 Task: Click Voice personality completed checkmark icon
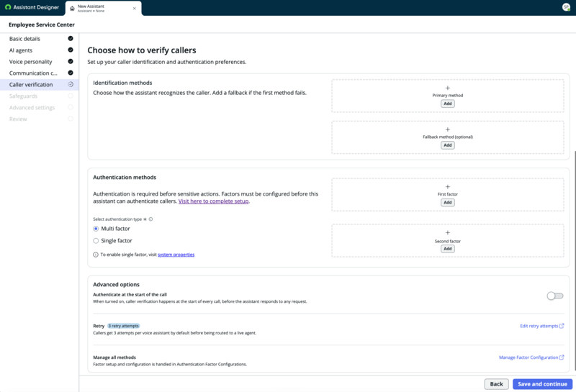point(71,61)
